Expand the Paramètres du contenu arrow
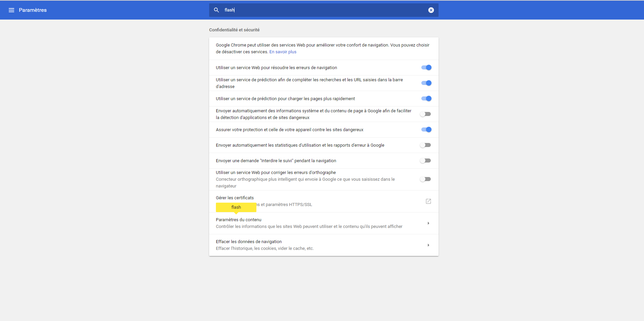Screen dimensions: 644x321 click(x=428, y=223)
